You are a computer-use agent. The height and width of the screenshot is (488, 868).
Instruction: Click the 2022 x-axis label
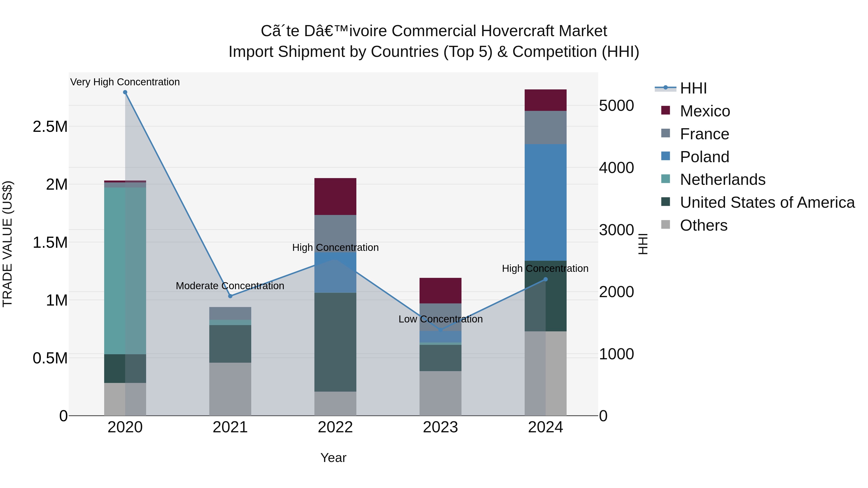(x=335, y=427)
